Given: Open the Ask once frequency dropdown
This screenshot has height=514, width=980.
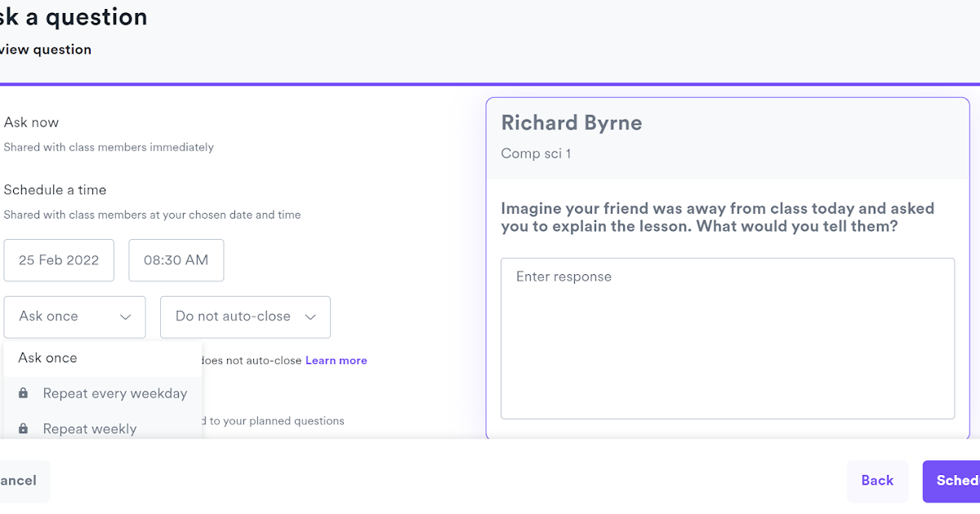Looking at the screenshot, I should click(x=74, y=317).
